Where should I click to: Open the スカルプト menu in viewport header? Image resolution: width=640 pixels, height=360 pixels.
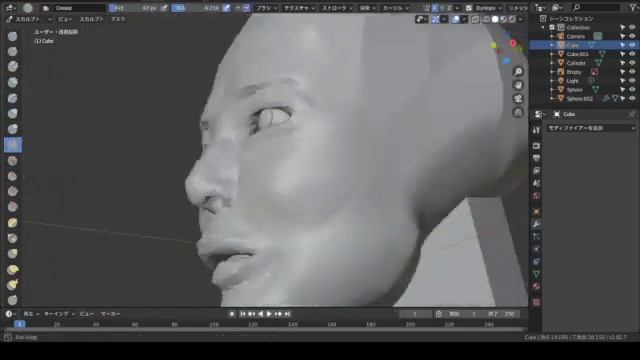(x=91, y=19)
